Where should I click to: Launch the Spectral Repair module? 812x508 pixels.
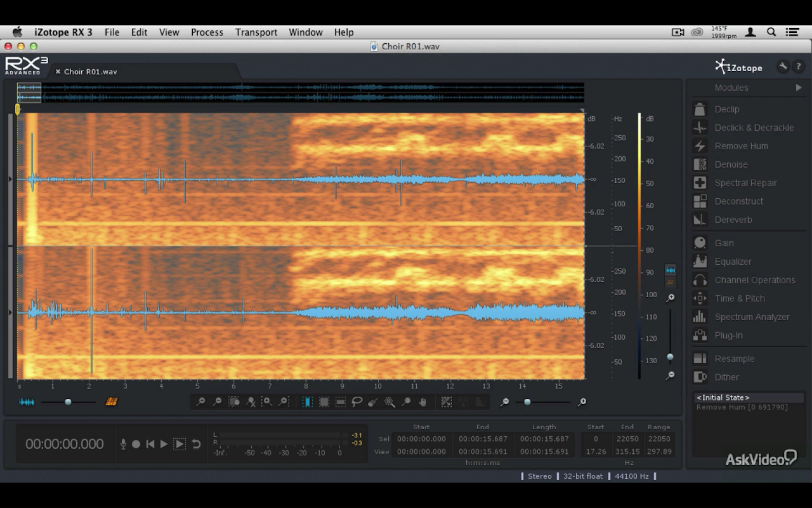click(x=745, y=183)
